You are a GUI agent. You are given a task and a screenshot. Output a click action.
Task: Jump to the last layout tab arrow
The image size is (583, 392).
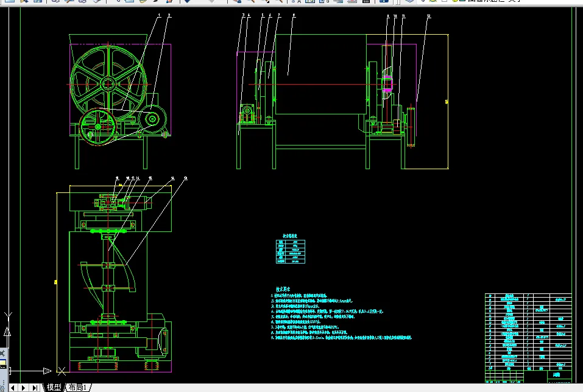[35, 388]
